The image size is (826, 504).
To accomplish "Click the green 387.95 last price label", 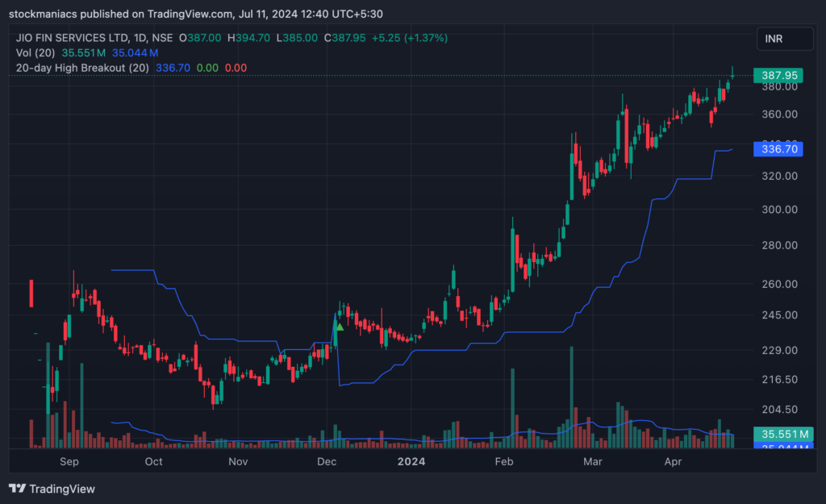I will 778,75.
